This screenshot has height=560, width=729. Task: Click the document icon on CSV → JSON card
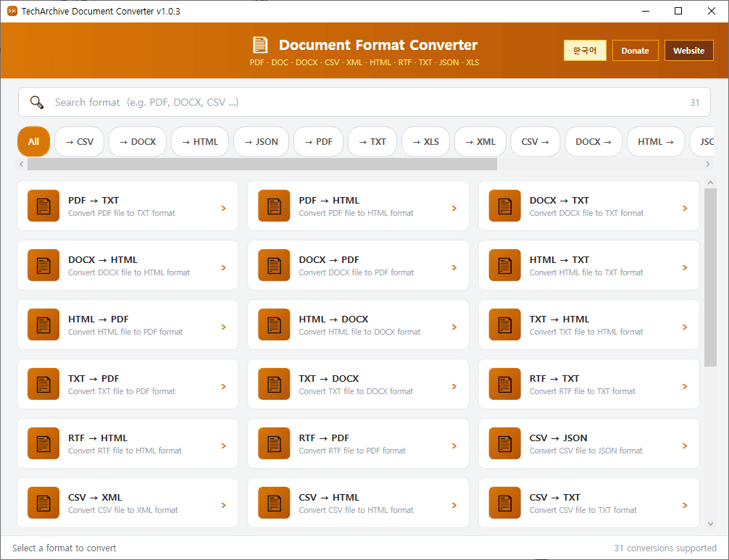pyautogui.click(x=504, y=444)
